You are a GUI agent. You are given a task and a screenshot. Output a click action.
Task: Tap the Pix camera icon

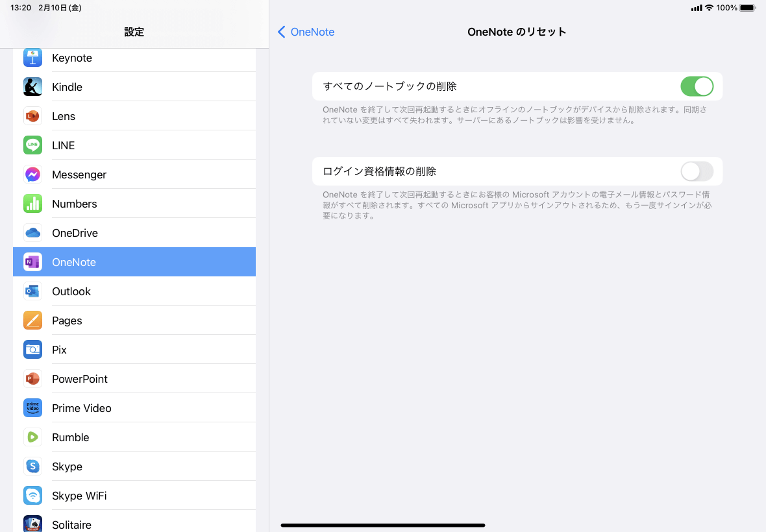pyautogui.click(x=32, y=350)
